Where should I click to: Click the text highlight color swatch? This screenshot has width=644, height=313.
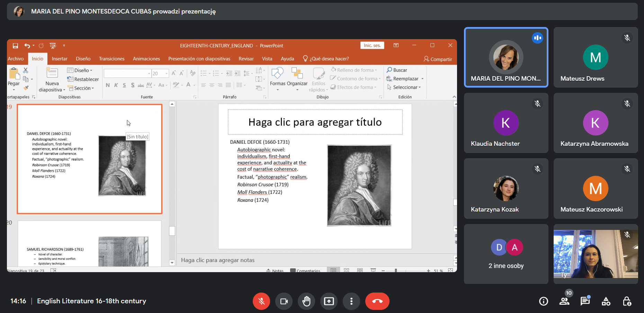pos(176,85)
